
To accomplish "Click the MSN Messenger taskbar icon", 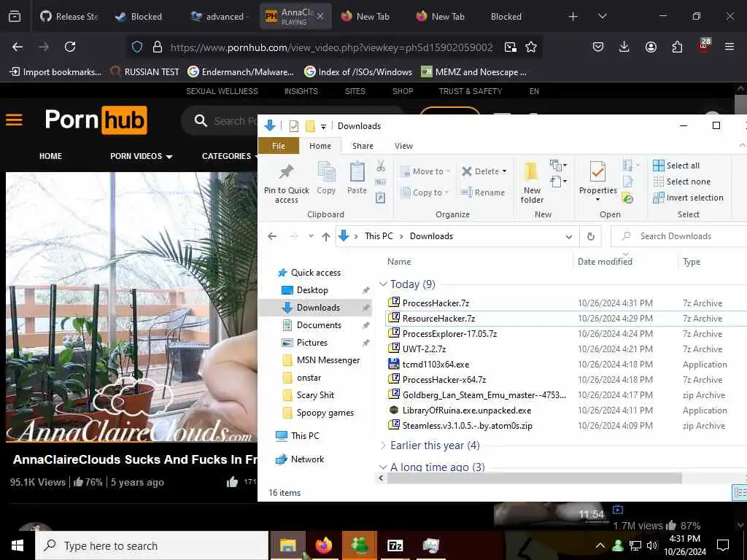I will click(x=360, y=545).
